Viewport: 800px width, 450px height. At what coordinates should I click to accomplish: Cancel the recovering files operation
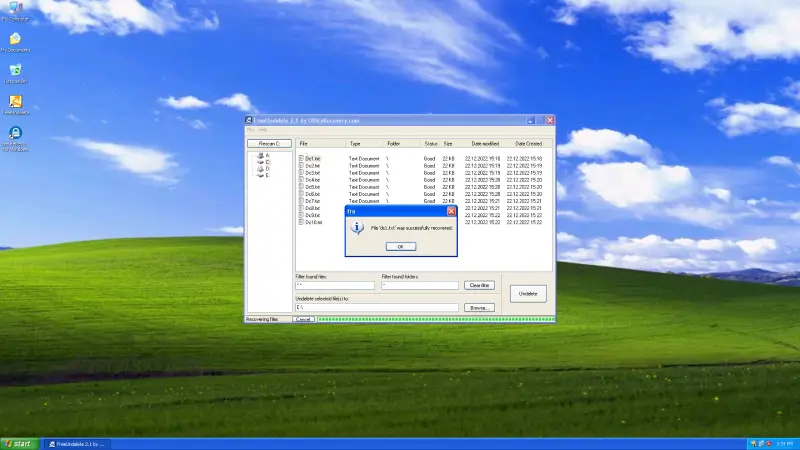click(303, 319)
